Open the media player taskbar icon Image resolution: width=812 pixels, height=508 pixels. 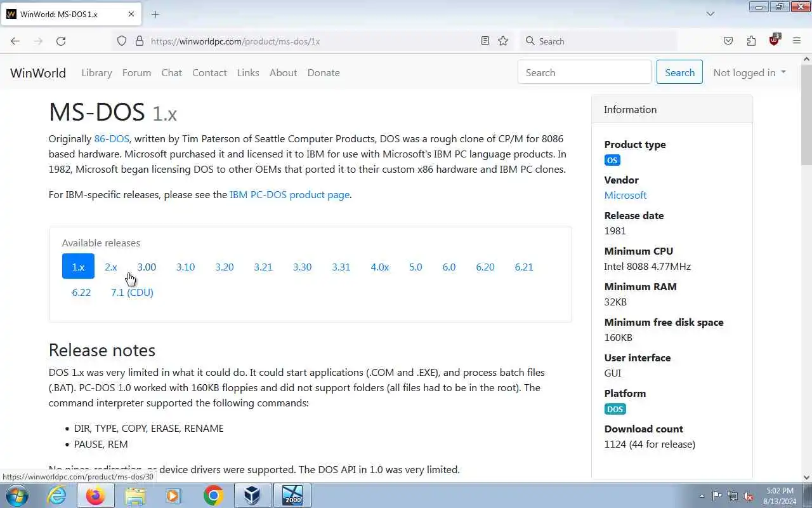click(174, 495)
